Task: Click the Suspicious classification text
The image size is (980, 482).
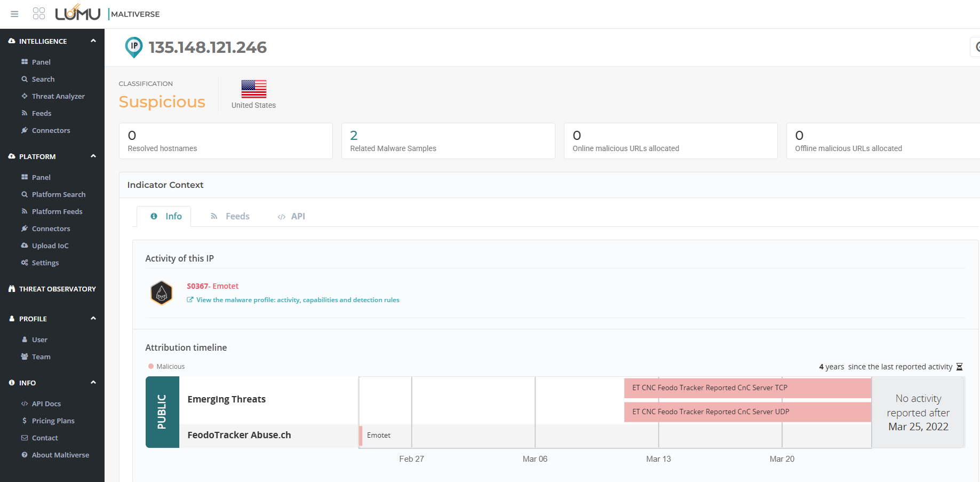Action: 162,101
